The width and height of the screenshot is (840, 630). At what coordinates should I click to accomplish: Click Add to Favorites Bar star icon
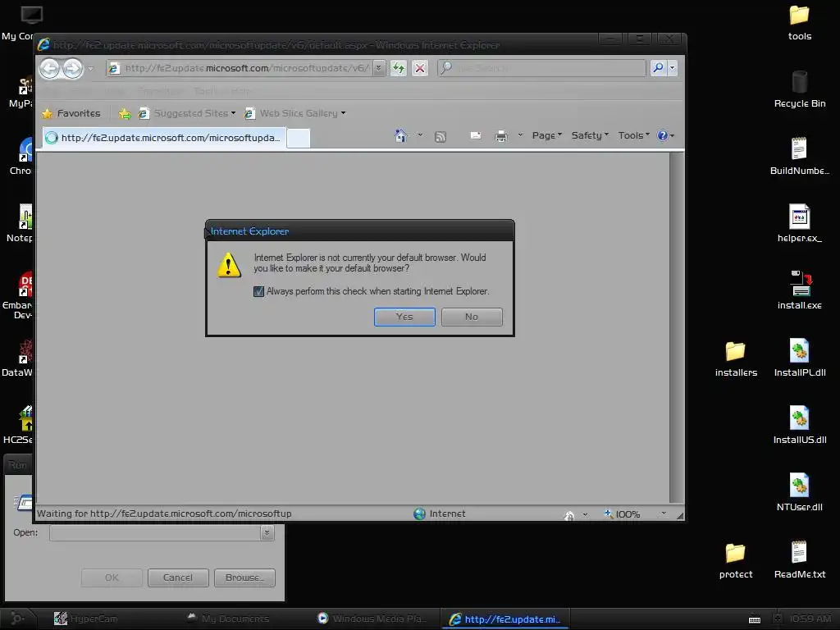click(125, 113)
